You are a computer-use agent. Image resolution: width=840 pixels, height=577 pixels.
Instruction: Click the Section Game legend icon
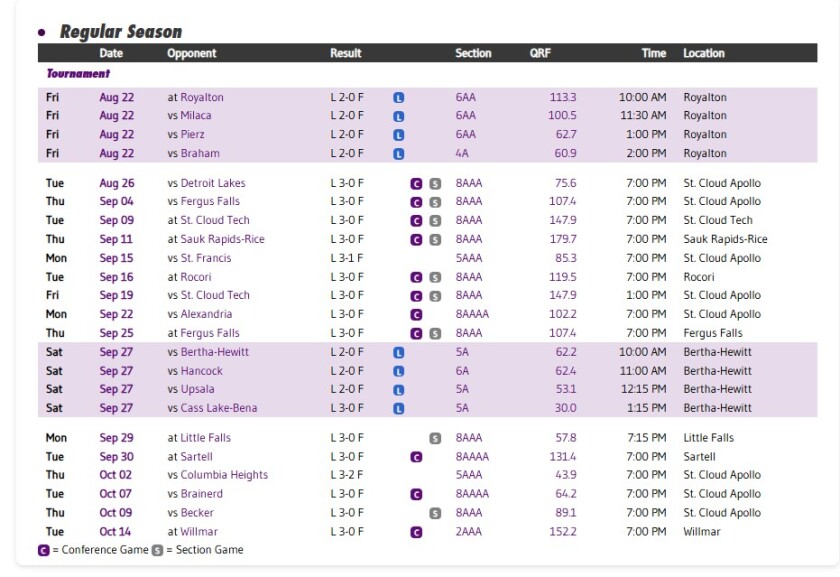coord(157,550)
